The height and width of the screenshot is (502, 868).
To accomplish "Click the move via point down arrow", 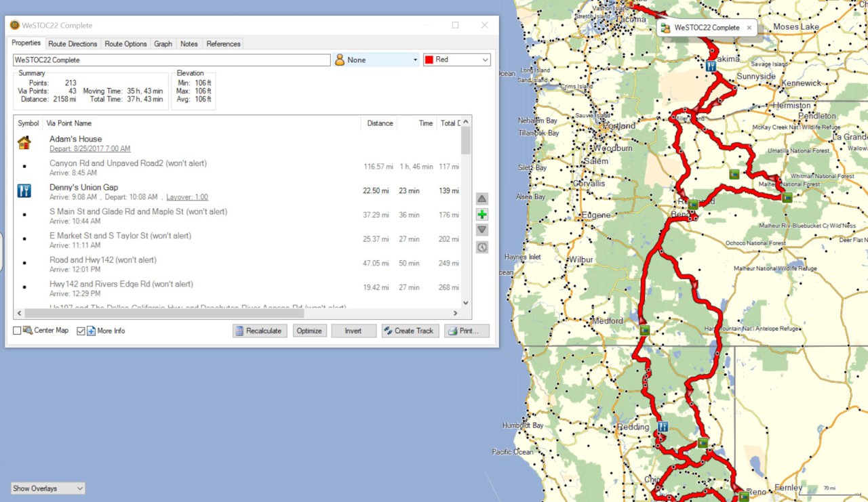I will (482, 230).
